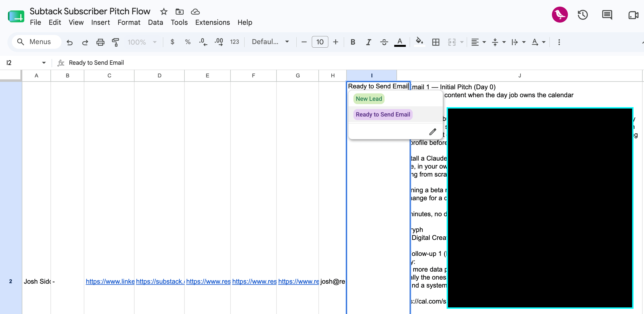The image size is (644, 314).
Task: Open the Tools menu
Action: pos(179,22)
